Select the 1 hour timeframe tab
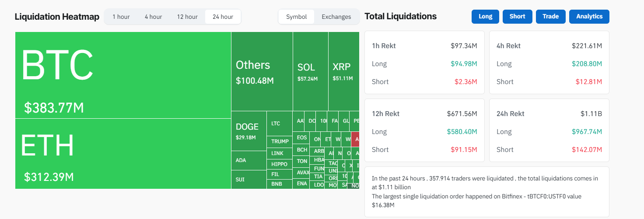This screenshot has height=219, width=644. point(121,17)
